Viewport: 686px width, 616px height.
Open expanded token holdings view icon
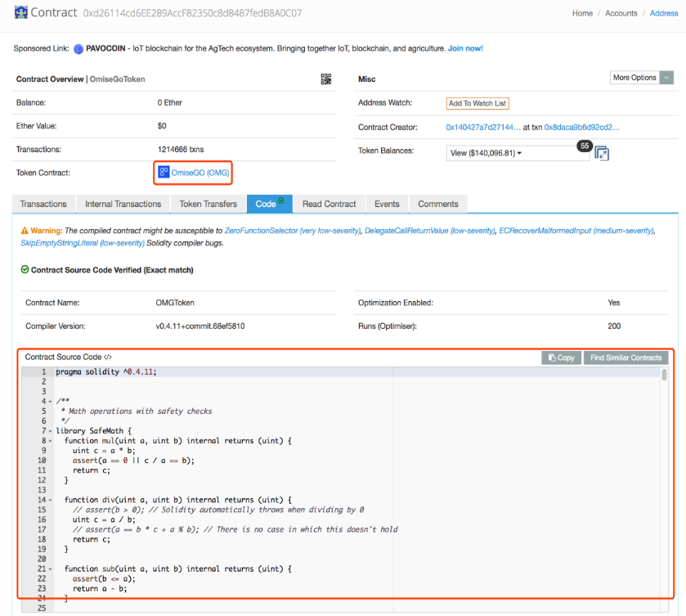602,154
